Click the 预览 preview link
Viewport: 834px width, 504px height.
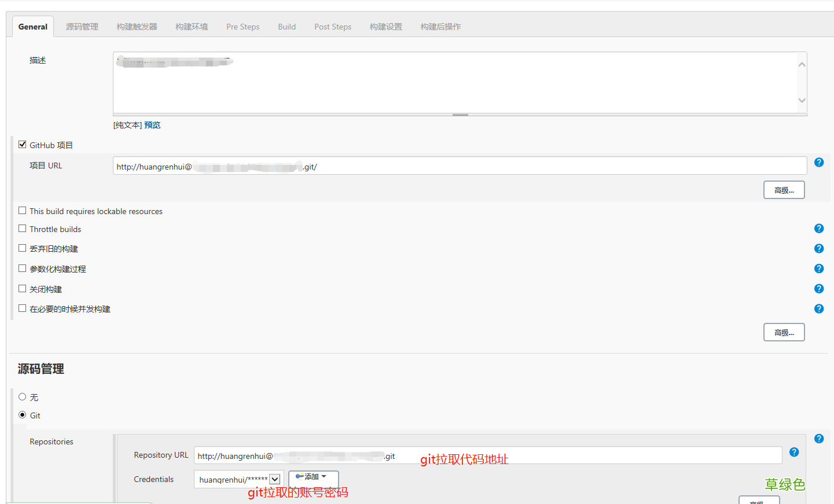pos(152,125)
